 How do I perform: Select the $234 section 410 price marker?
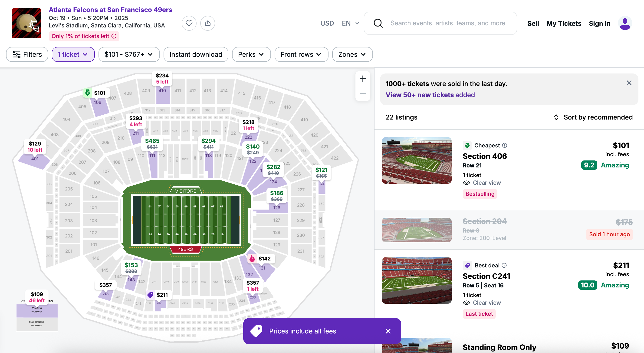pos(162,79)
